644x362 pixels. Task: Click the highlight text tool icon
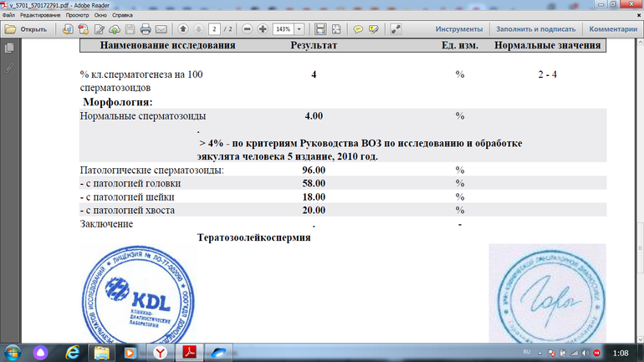click(x=374, y=29)
